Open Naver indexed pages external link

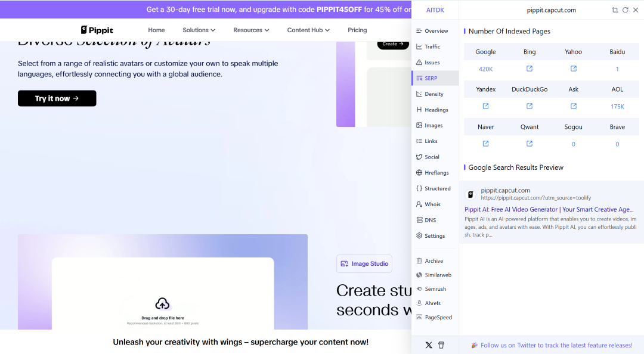click(x=485, y=143)
